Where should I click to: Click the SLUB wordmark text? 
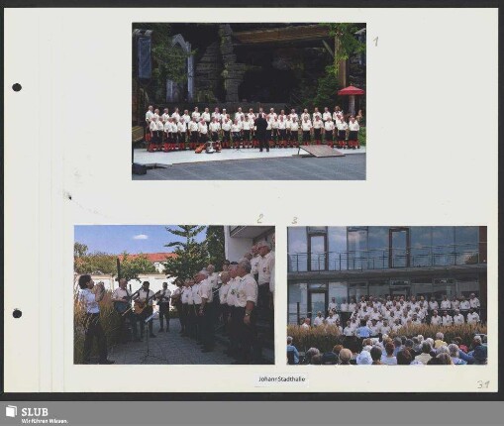(x=35, y=412)
